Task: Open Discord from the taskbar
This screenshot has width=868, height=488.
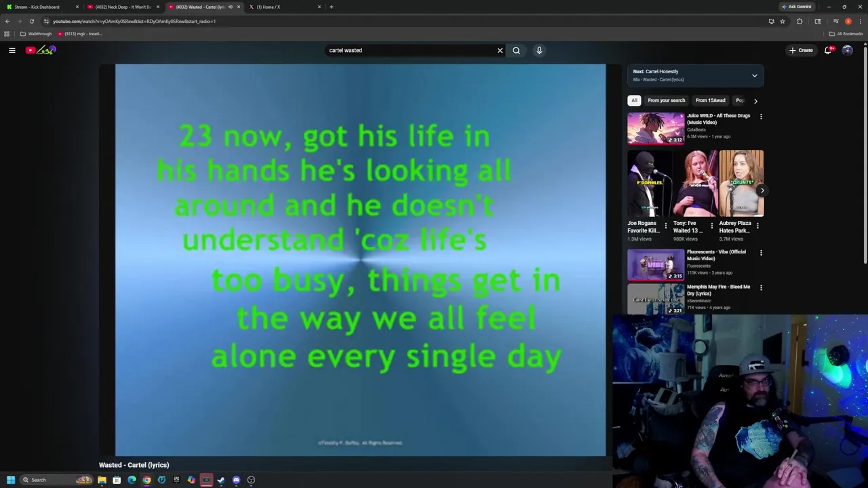Action: [236, 480]
